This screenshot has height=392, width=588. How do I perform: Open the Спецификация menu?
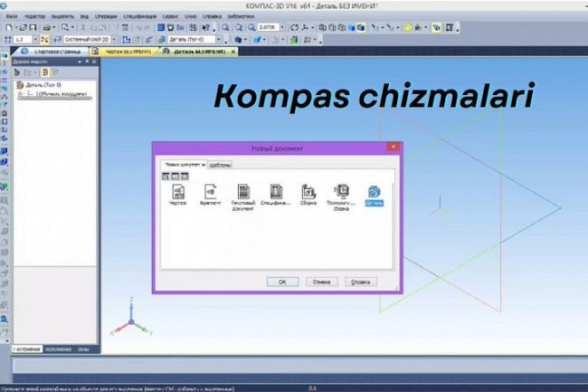[139, 16]
